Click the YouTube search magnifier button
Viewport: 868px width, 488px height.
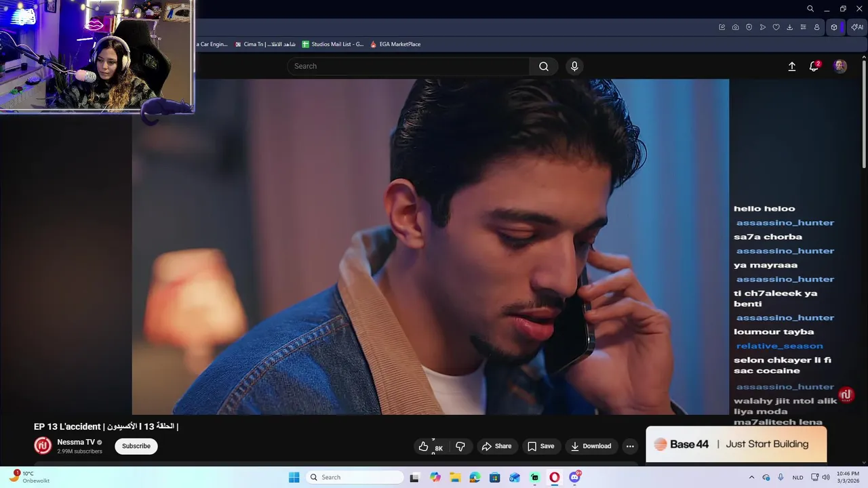544,66
